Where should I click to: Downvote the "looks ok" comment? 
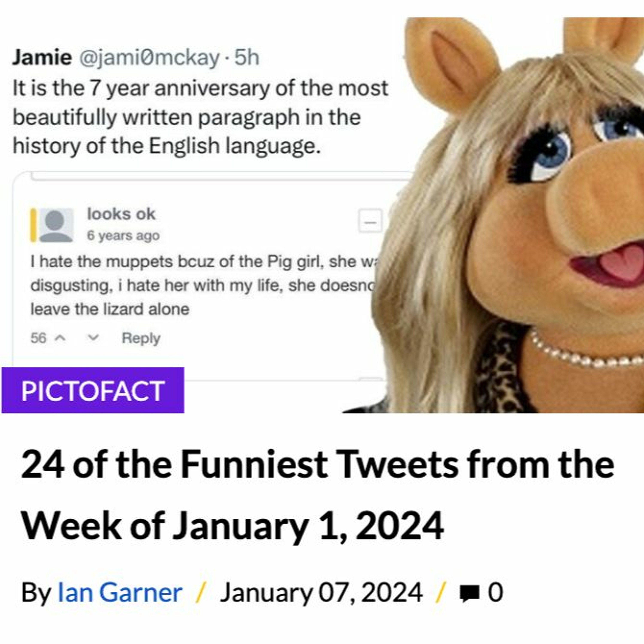[x=93, y=338]
